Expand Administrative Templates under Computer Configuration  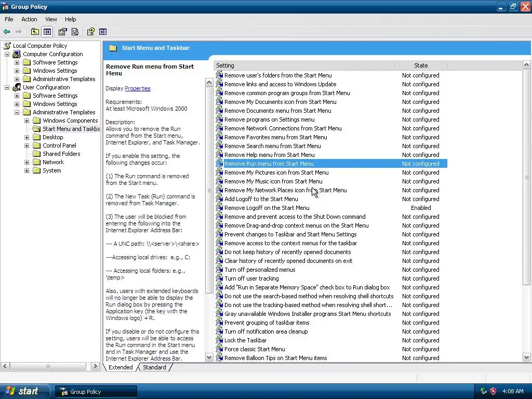tap(17, 79)
